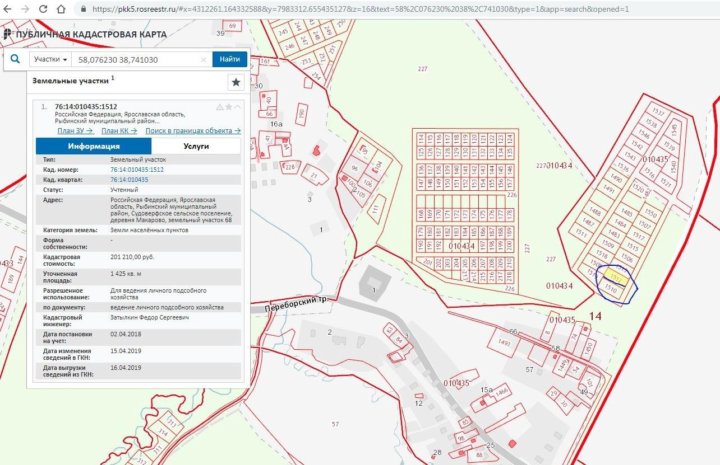The height and width of the screenshot is (465, 720).
Task: Mark result 76:14:010435:1512 with small star
Action: [x=228, y=106]
